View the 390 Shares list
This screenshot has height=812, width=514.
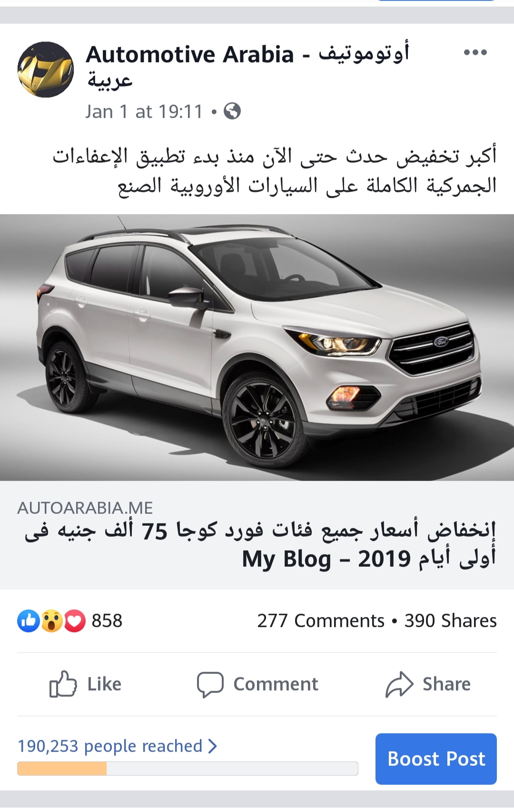451,621
